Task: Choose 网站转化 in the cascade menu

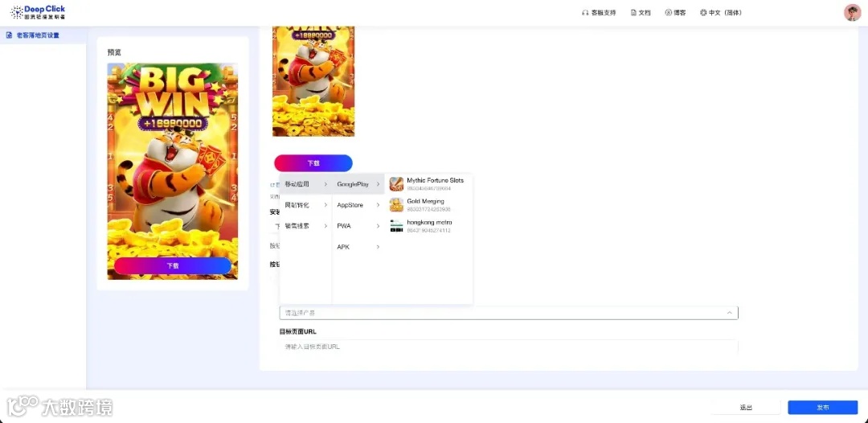Action: [305, 205]
